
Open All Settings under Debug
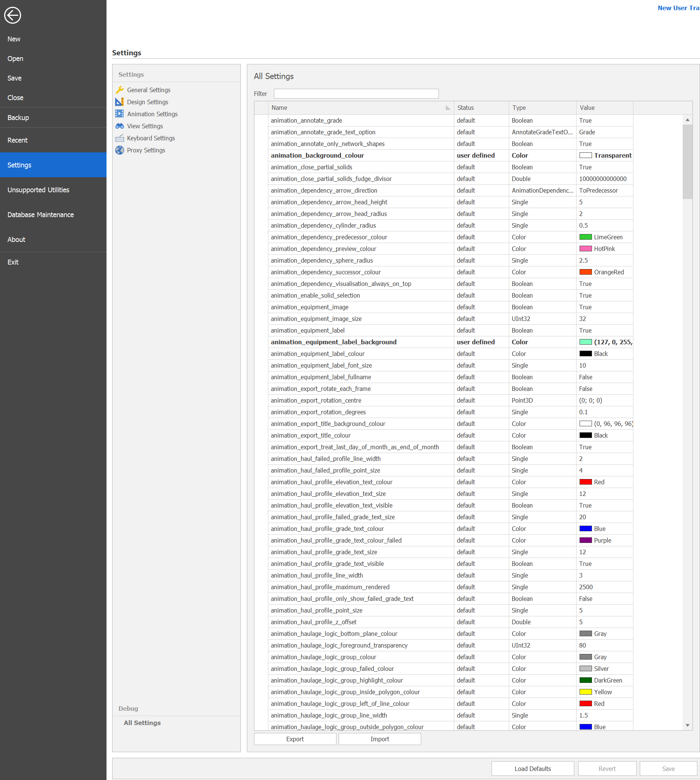142,723
